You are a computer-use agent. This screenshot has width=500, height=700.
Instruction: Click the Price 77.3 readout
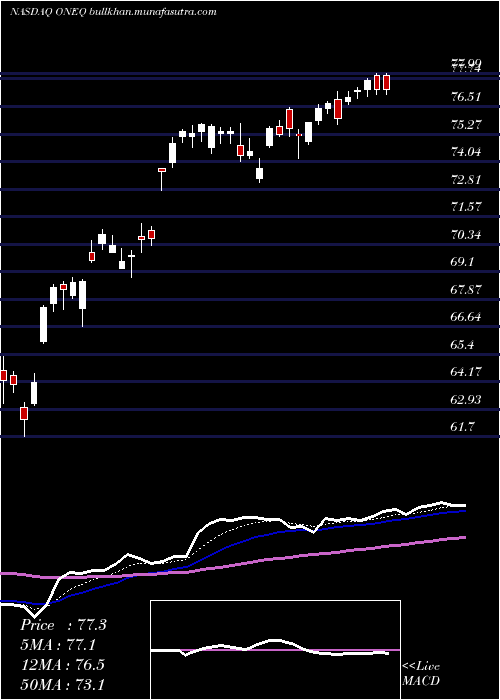pos(63,625)
